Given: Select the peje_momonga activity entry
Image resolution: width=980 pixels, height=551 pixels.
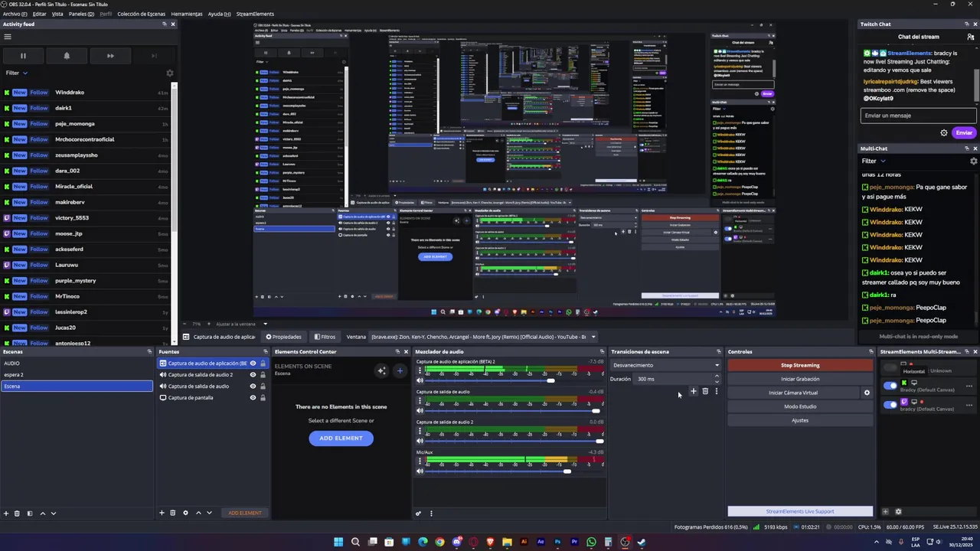Looking at the screenshot, I should pos(86,124).
